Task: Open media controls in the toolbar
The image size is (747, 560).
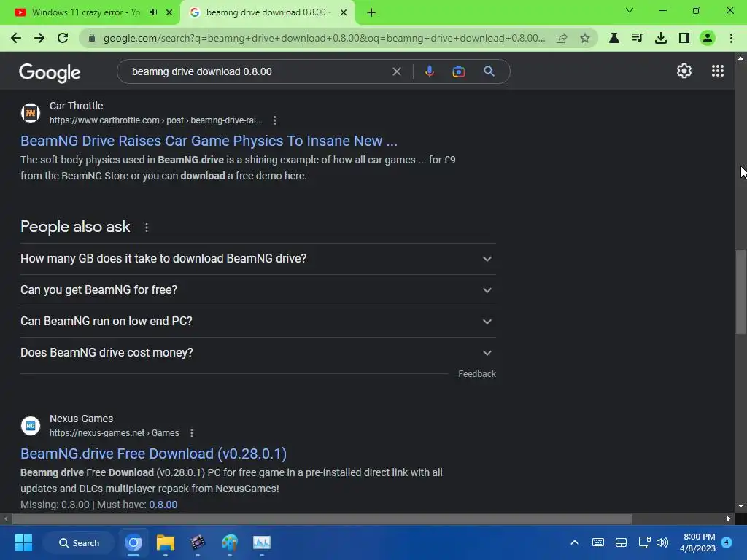Action: [x=637, y=38]
